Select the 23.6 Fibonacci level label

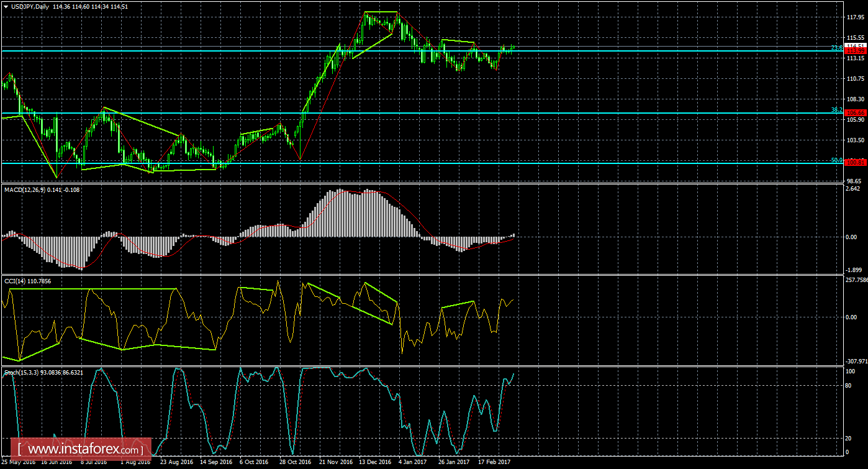coord(836,48)
